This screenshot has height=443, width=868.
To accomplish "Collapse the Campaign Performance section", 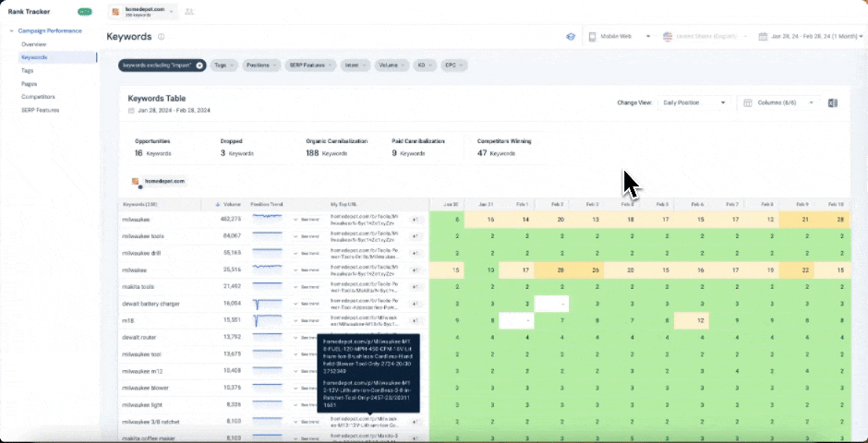I will (10, 30).
